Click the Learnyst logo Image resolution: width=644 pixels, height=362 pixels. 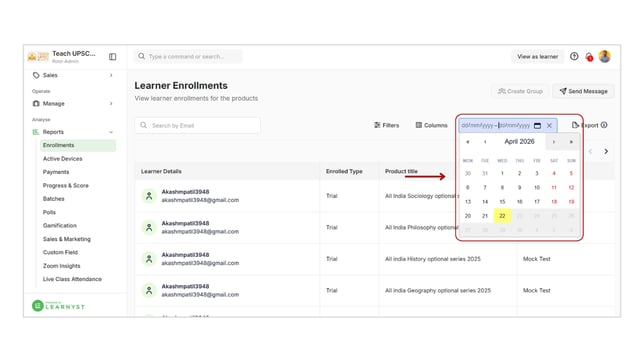point(58,306)
